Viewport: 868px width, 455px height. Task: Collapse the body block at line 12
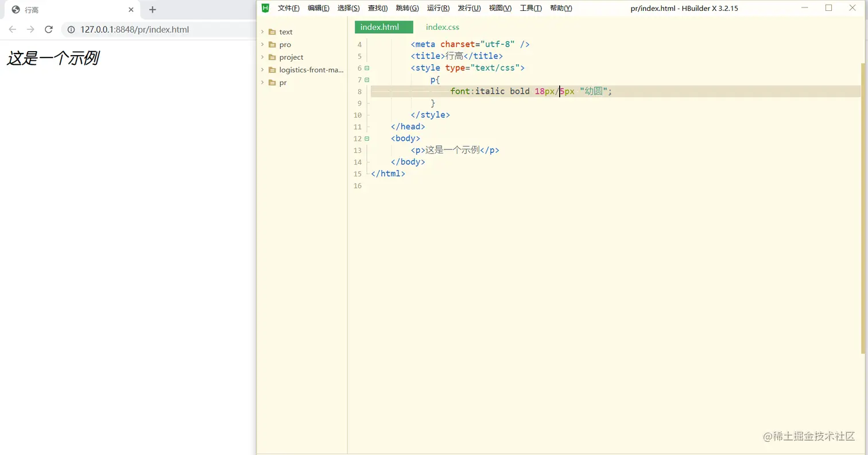tap(367, 138)
